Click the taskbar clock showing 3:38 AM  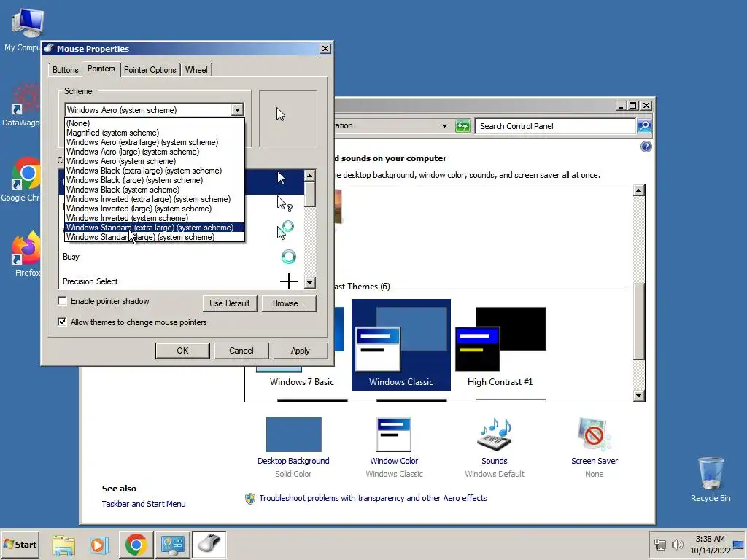click(x=710, y=544)
